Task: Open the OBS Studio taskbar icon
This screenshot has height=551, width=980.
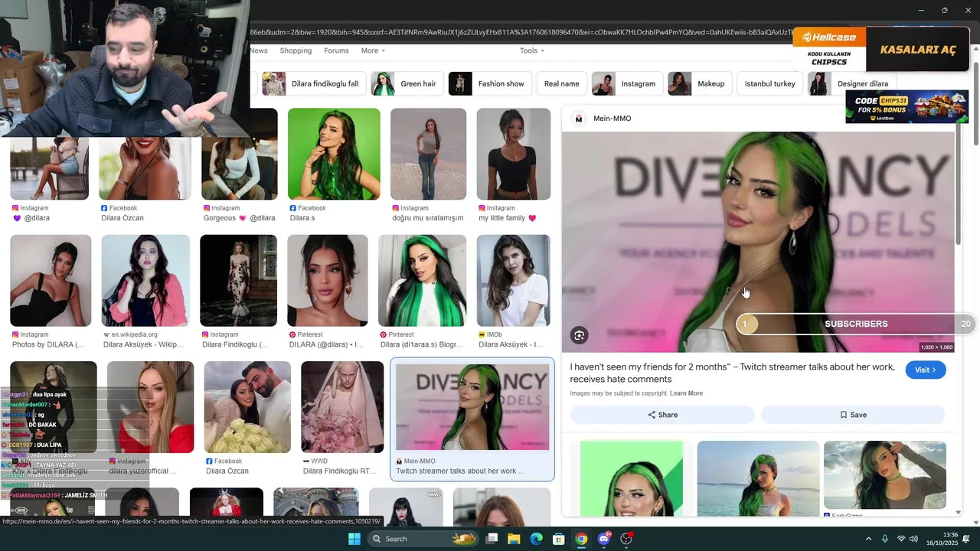Action: coord(626,539)
